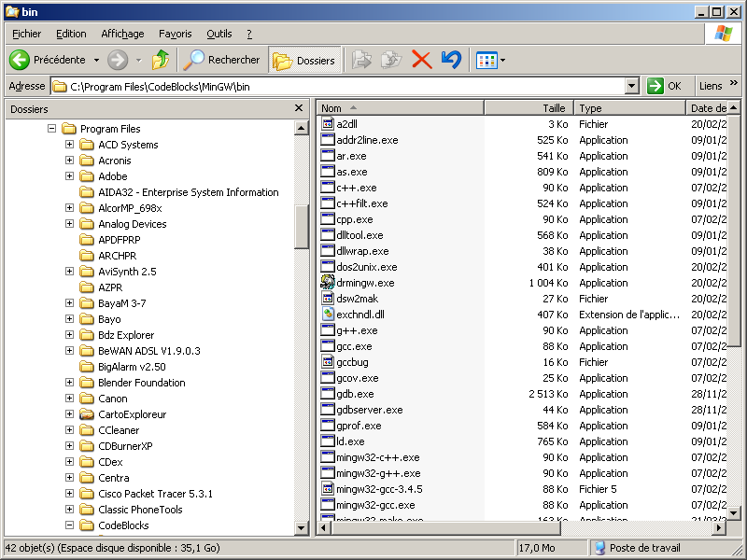
Task: Expand the Adobe folder node
Action: tap(69, 175)
